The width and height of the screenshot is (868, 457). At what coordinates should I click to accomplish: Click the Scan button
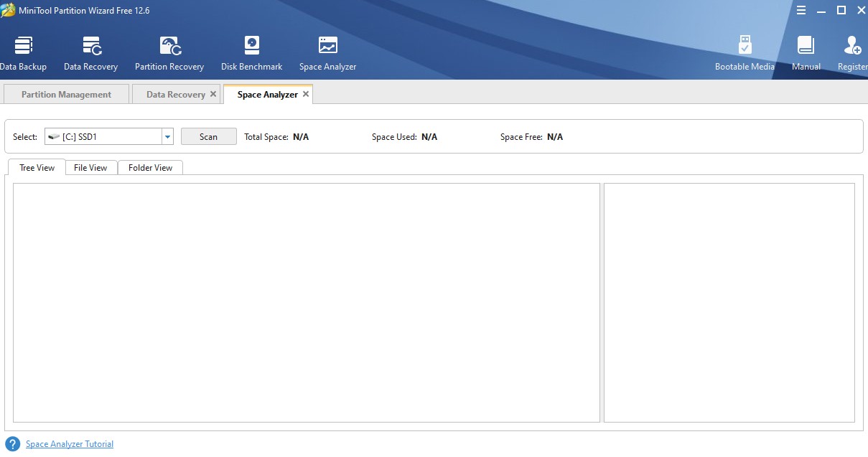pos(208,136)
